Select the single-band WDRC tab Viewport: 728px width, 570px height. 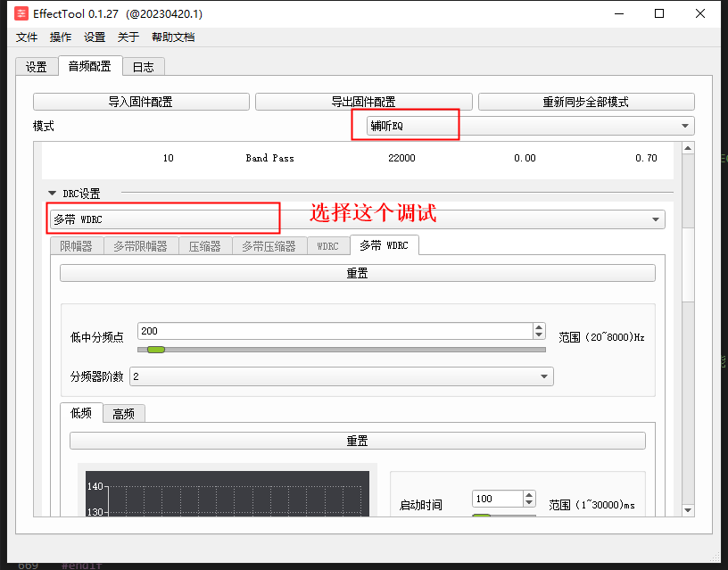(327, 246)
